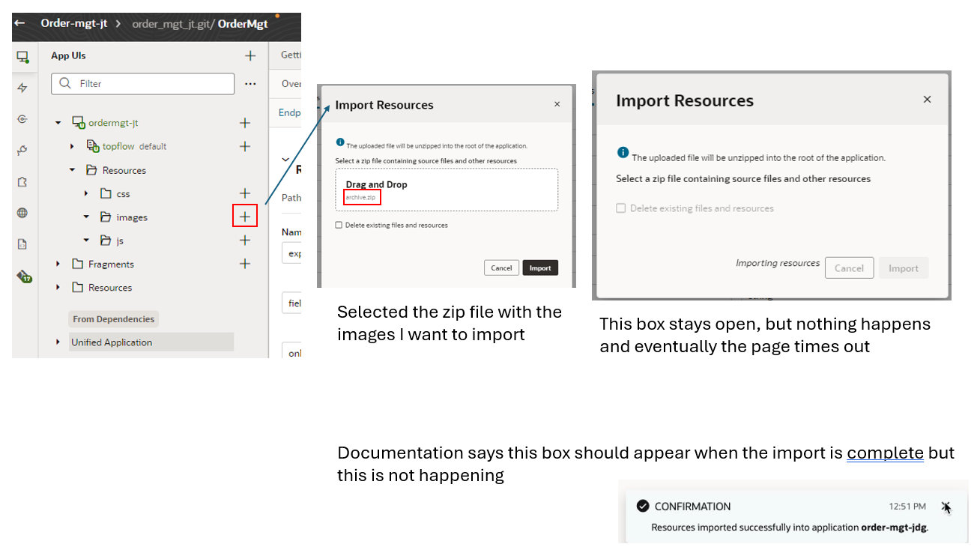This screenshot has height=547, width=980.
Task: Click the plus icon beside images folder
Action: click(245, 217)
